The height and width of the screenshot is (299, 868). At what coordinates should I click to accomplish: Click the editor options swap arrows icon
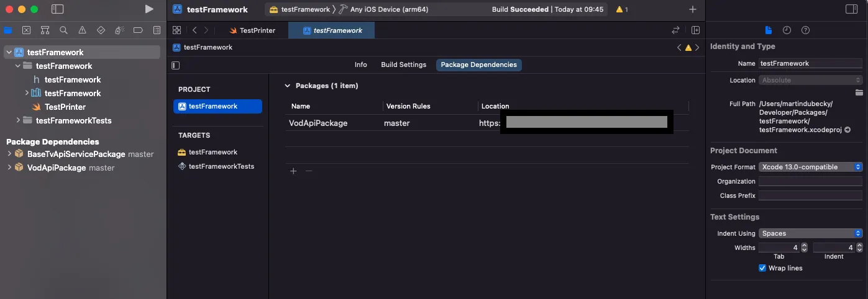(675, 30)
